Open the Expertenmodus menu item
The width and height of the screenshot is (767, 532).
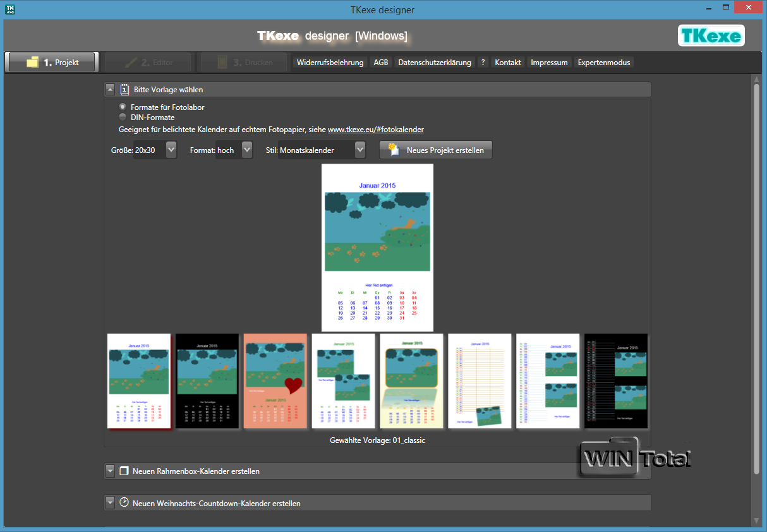(x=604, y=63)
